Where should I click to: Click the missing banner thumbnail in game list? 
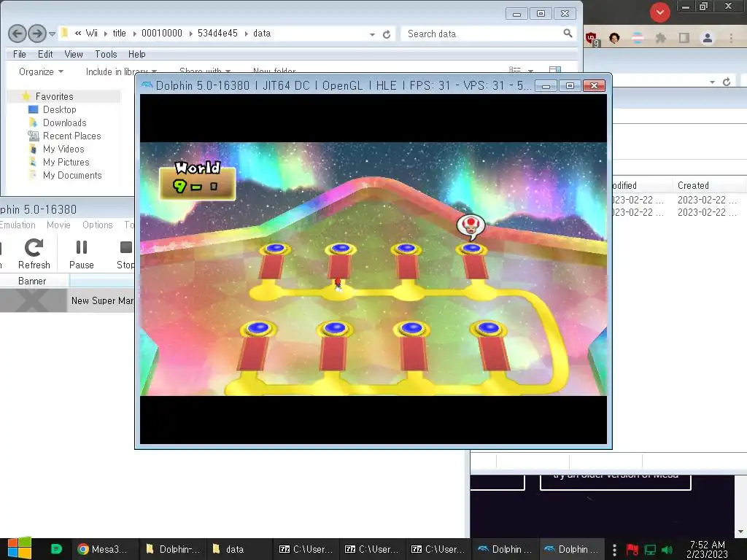[x=34, y=300]
